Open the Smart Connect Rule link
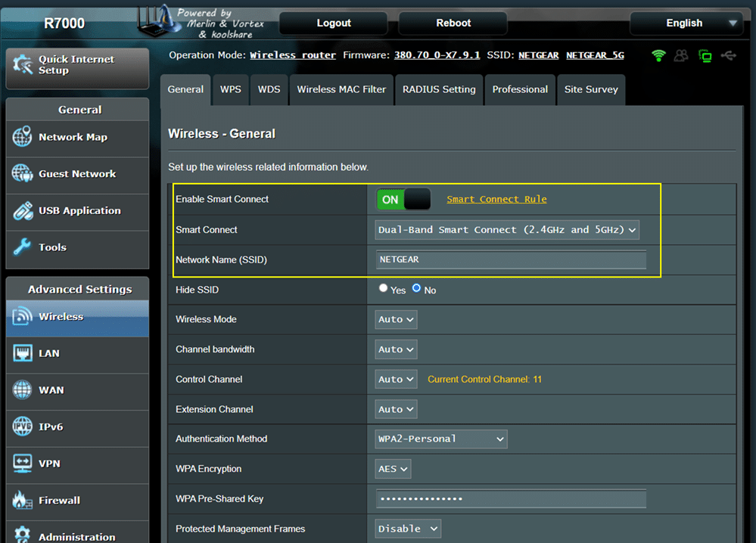 point(496,199)
